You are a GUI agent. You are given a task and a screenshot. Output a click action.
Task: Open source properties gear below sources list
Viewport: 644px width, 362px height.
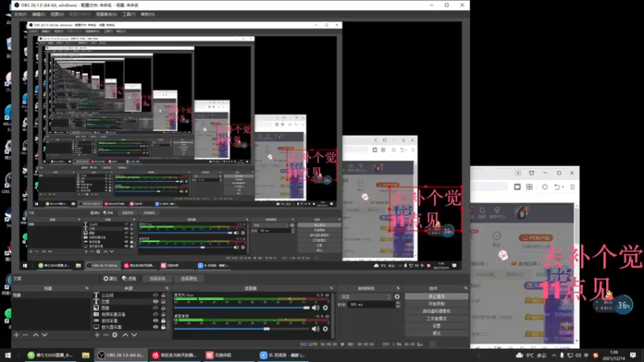[114, 335]
